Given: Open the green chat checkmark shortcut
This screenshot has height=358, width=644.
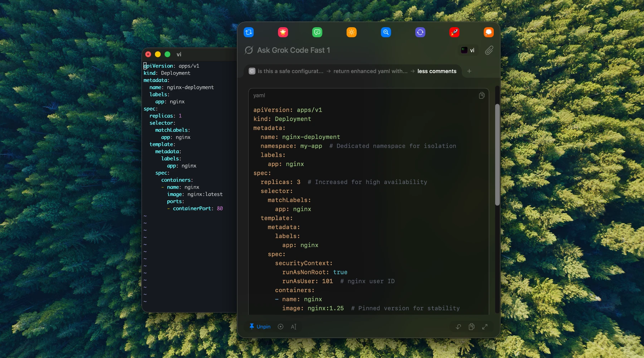Looking at the screenshot, I should 317,32.
